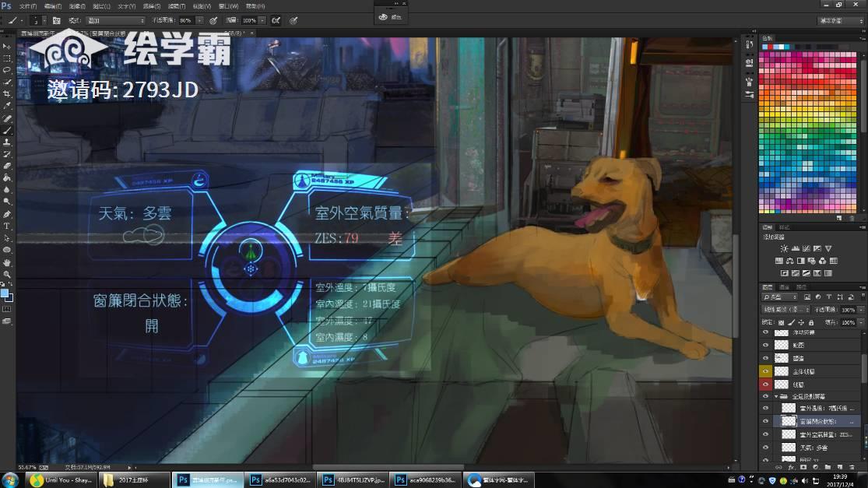Toggle lock image pixels brush icon
The width and height of the screenshot is (868, 488).
792,322
